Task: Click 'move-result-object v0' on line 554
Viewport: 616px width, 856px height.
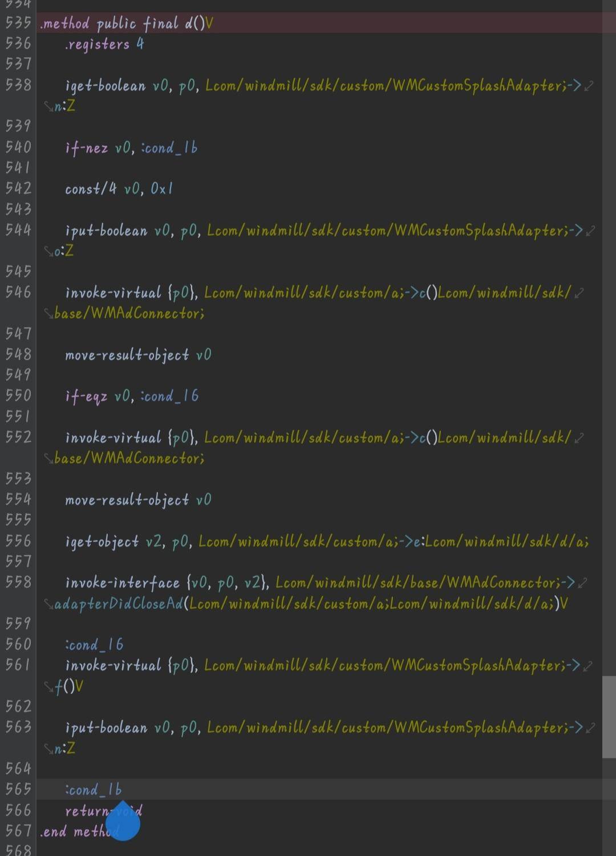Action: pos(138,500)
